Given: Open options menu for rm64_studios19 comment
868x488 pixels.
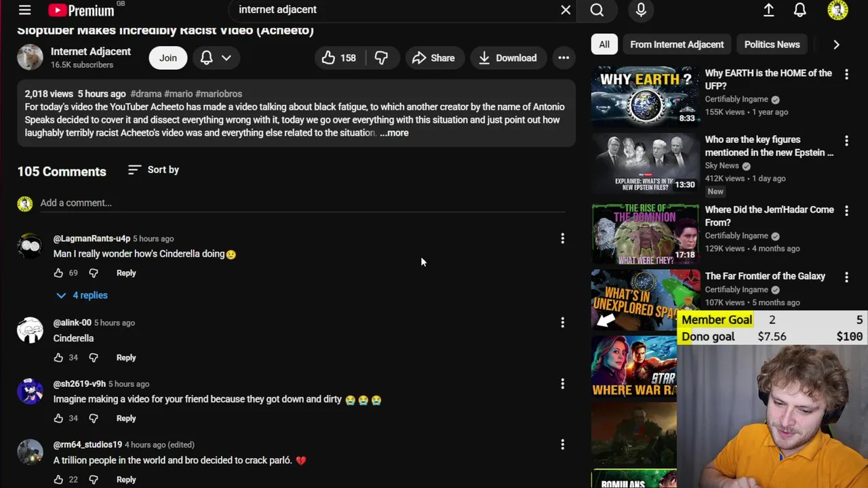Looking at the screenshot, I should (562, 445).
